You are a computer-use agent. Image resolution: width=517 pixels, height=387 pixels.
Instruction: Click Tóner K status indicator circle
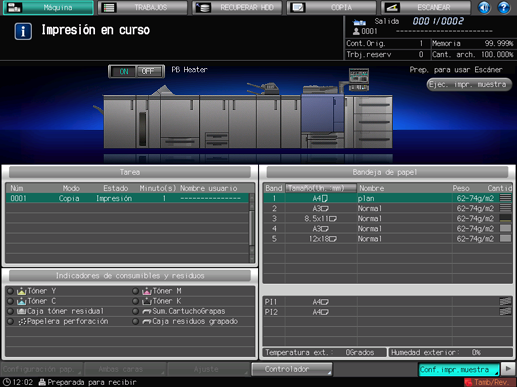point(135,301)
